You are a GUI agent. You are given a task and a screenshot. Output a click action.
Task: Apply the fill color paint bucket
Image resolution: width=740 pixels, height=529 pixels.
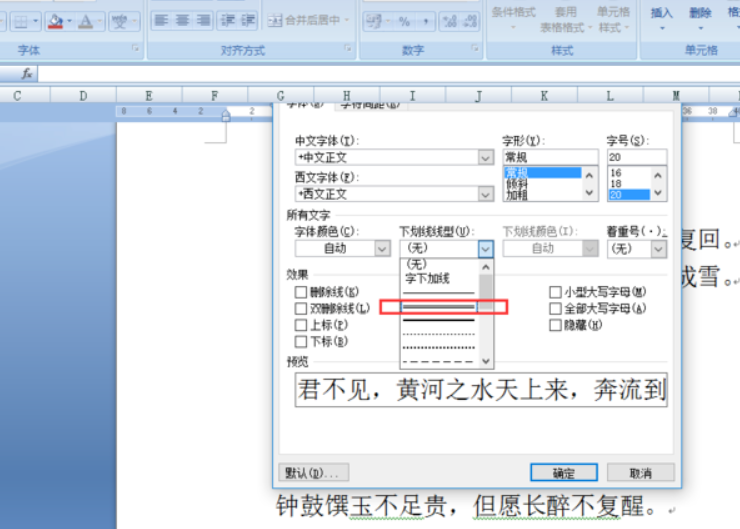(x=56, y=21)
